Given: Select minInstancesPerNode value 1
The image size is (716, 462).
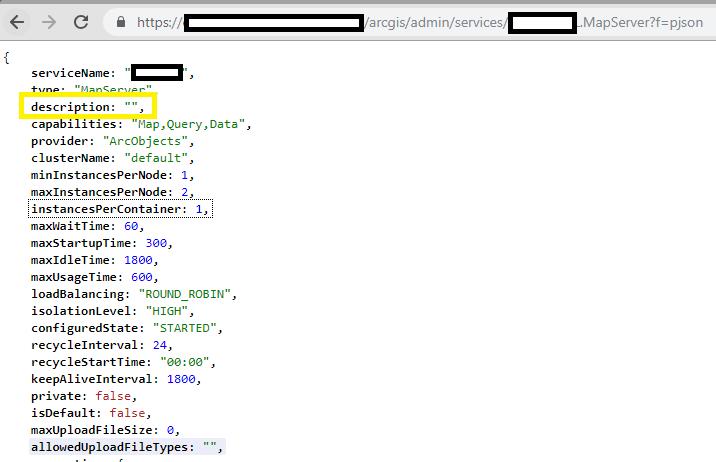Looking at the screenshot, I should point(184,175).
